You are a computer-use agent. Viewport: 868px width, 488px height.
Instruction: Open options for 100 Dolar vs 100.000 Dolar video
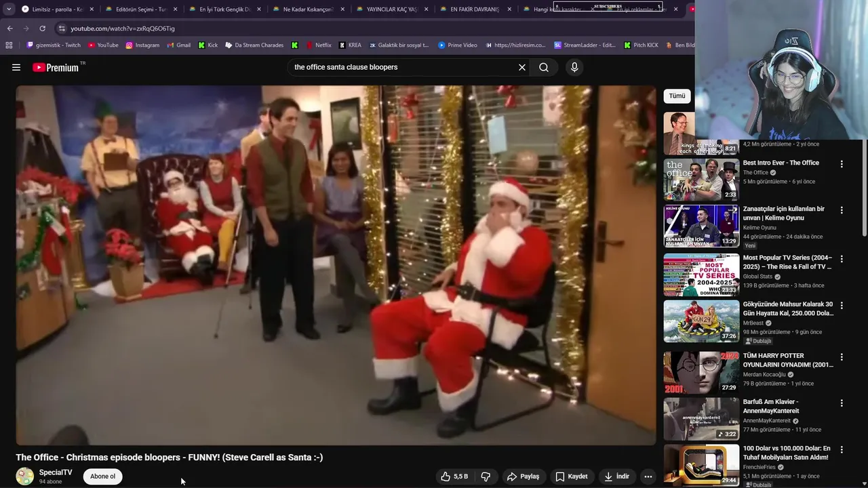[x=842, y=449]
